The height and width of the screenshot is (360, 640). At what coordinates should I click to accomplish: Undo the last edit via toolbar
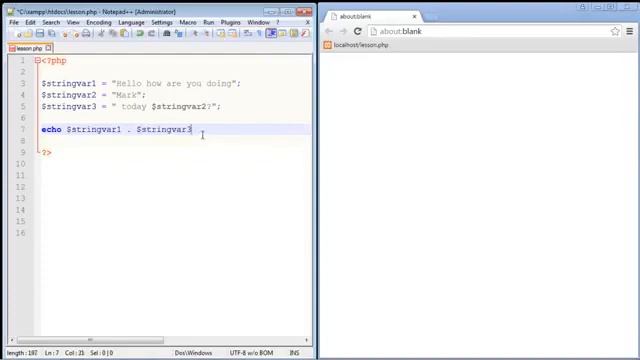[x=140, y=34]
